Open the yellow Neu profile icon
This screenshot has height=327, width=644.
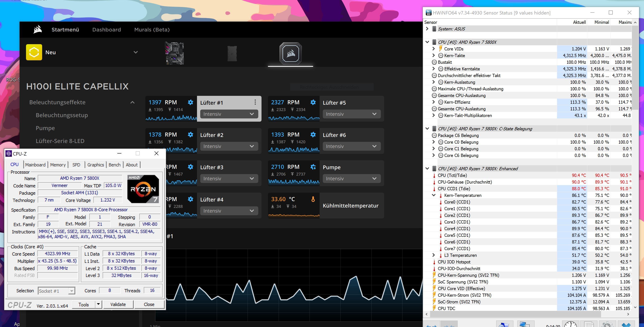[34, 52]
